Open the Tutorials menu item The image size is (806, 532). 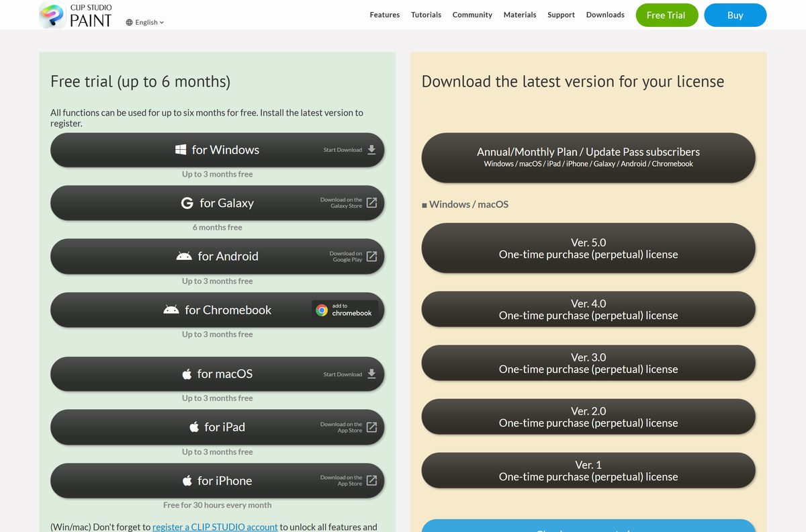pos(426,15)
